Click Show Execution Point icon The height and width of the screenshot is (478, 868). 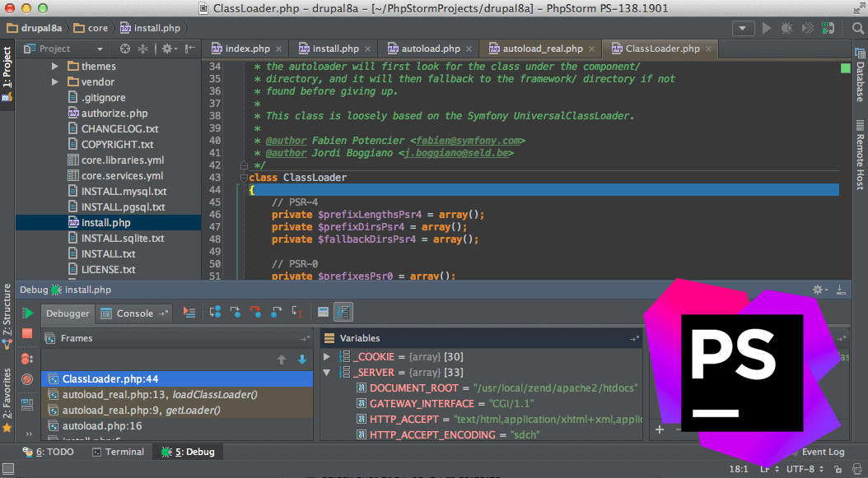click(189, 313)
